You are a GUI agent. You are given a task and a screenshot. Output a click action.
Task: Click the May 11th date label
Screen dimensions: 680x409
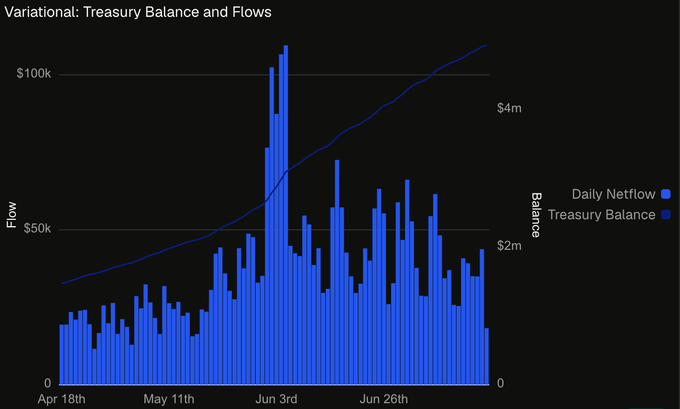coord(169,399)
